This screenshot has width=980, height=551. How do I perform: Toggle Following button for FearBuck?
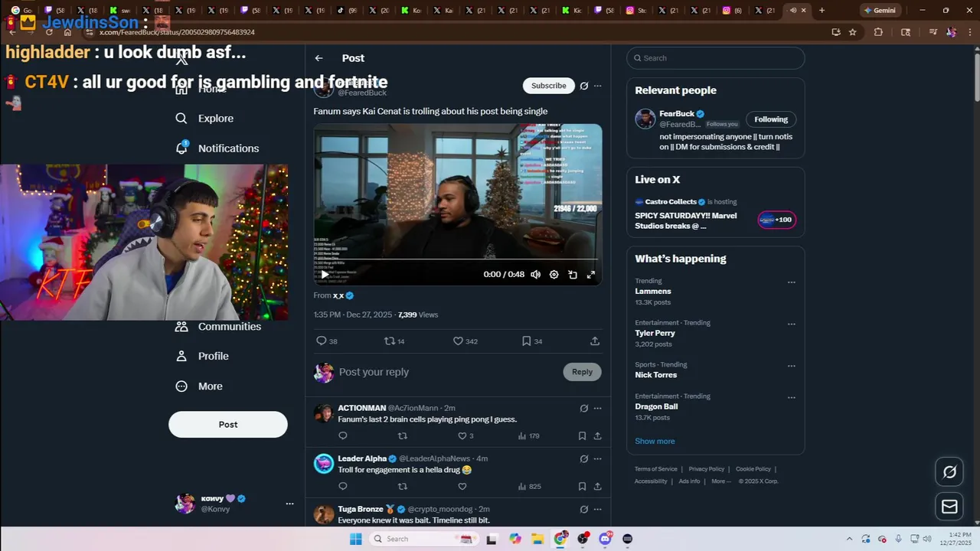(x=771, y=119)
